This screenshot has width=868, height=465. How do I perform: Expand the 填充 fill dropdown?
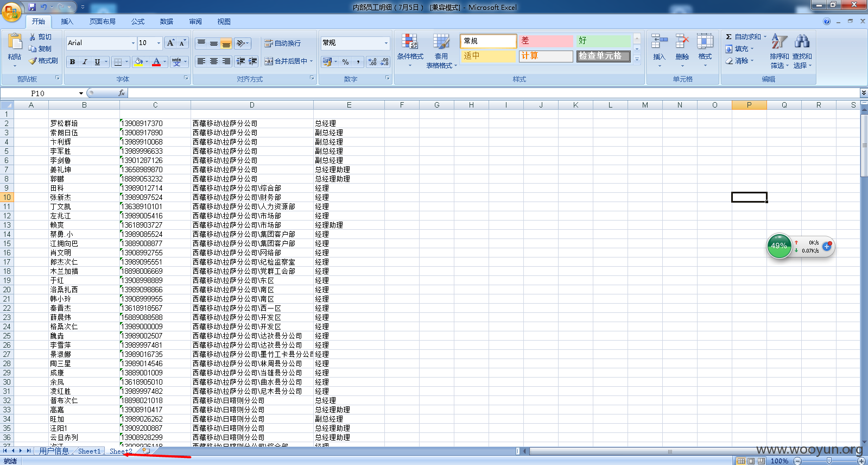[x=752, y=49]
